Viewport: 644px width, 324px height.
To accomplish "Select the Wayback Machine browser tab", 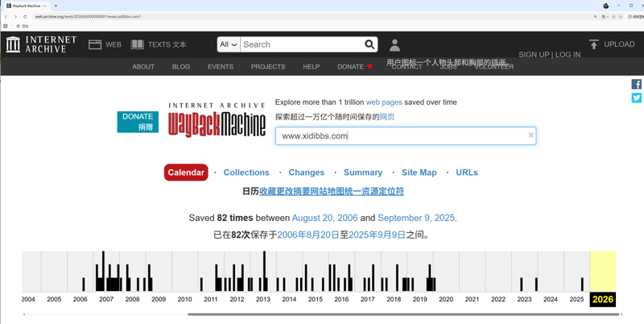I will pyautogui.click(x=27, y=6).
